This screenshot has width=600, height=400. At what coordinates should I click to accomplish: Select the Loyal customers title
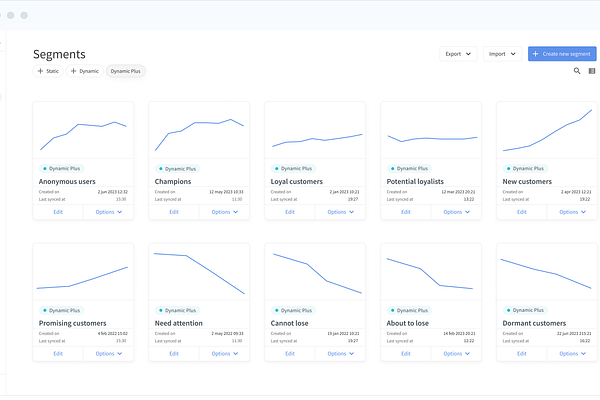[x=297, y=181]
